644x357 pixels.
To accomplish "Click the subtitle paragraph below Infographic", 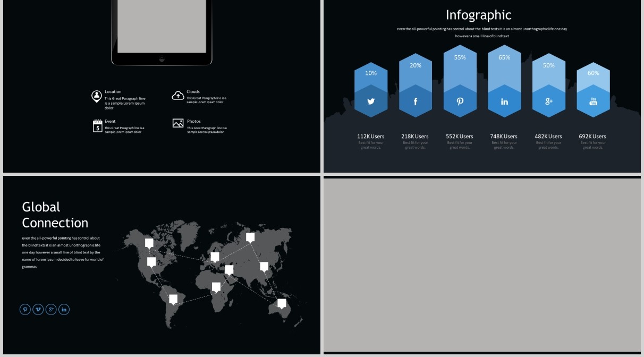I will [x=482, y=32].
